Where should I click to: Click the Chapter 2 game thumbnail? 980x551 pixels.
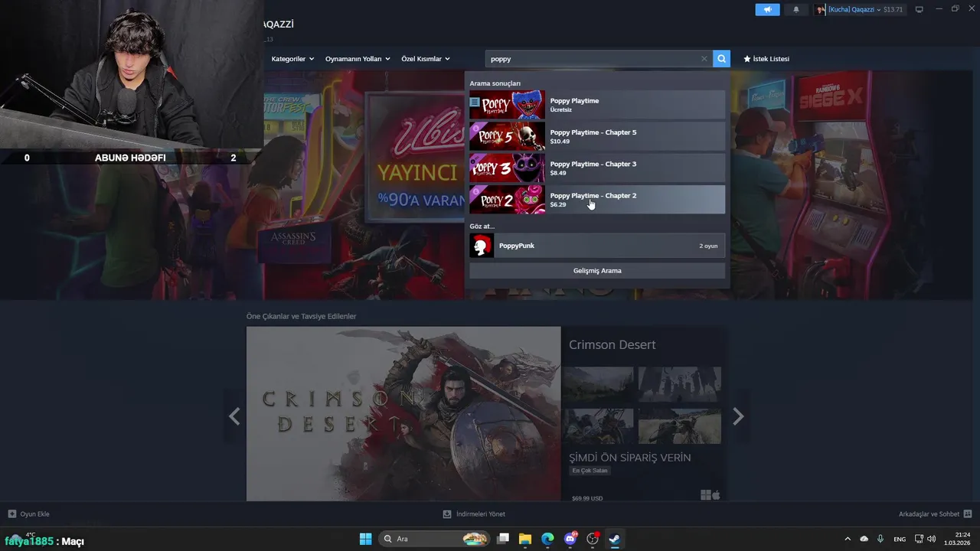[x=507, y=200]
